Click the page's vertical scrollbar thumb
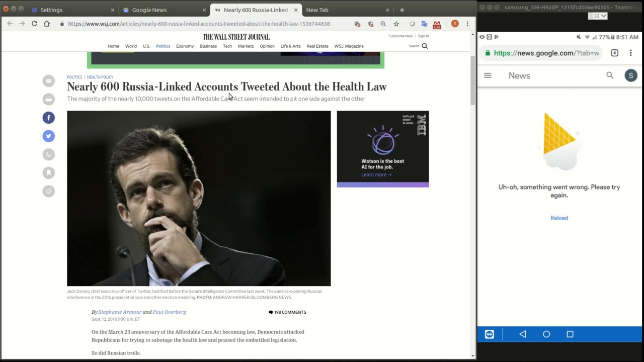The image size is (644, 362). [x=472, y=80]
